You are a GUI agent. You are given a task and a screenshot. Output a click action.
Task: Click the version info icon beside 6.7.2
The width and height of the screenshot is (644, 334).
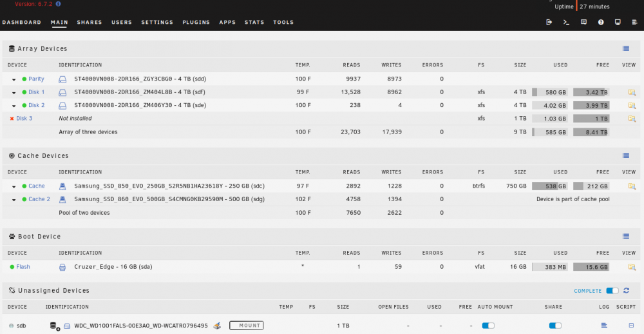coord(59,4)
